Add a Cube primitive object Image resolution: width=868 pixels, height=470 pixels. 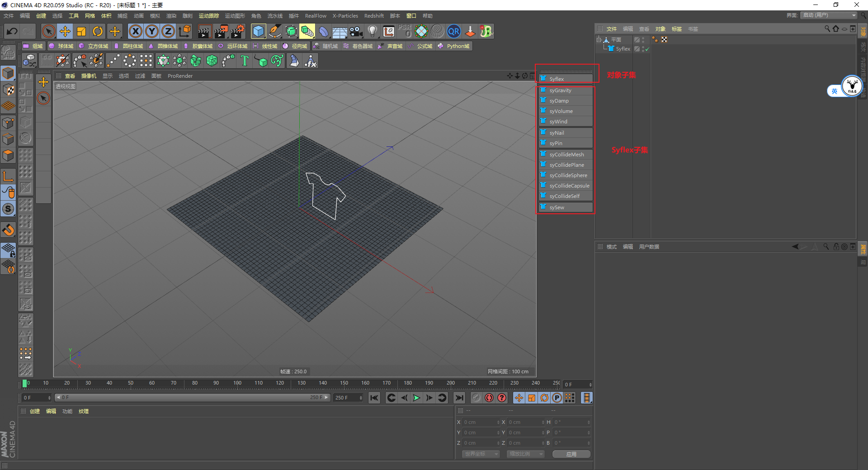point(258,31)
